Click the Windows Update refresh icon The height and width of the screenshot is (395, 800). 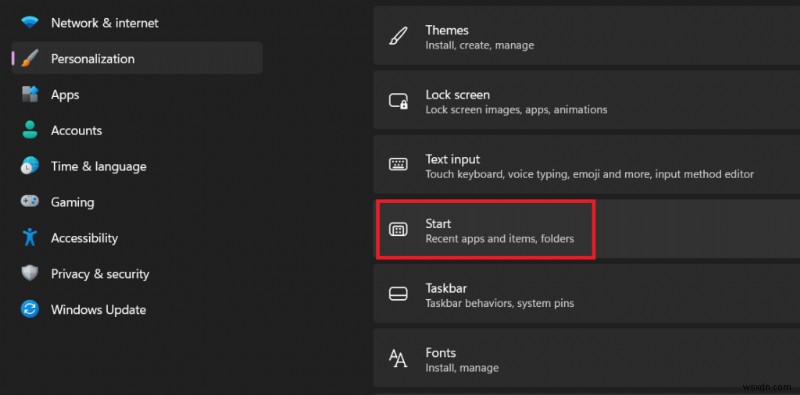point(30,309)
